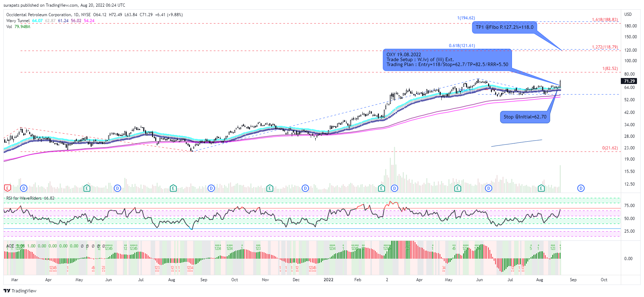The height and width of the screenshot is (297, 644).
Task: Click the USD currency label on price axis
Action: (x=628, y=14)
